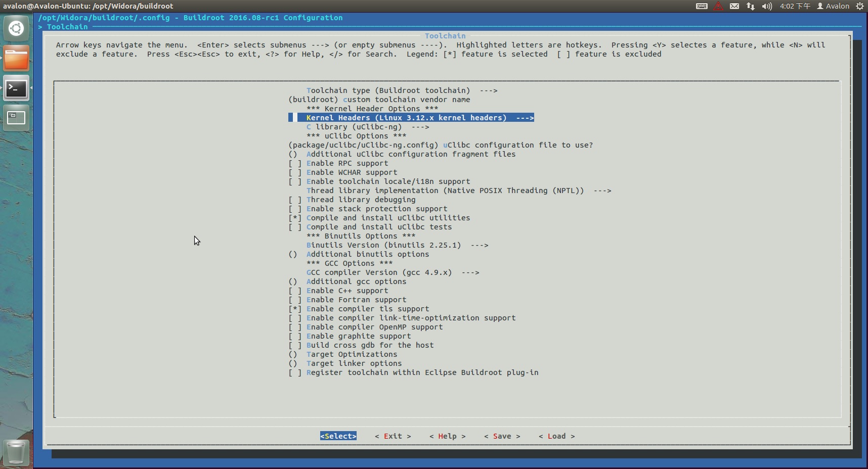This screenshot has width=868, height=469.
Task: Click the Select button
Action: click(x=338, y=436)
